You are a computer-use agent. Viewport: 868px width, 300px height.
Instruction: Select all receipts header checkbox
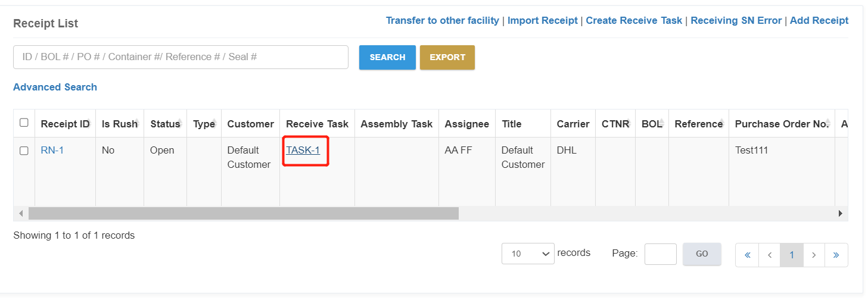click(x=24, y=123)
